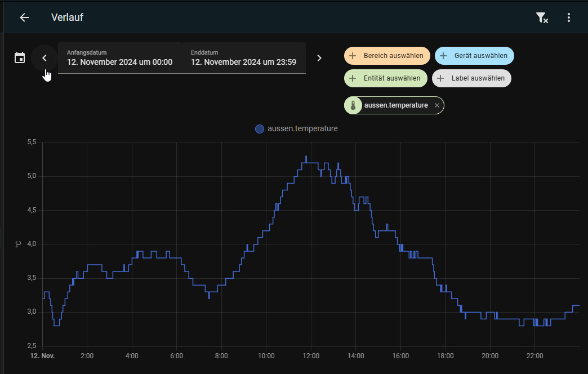
Task: Click plus icon on Bereich auswählen
Action: pos(353,56)
